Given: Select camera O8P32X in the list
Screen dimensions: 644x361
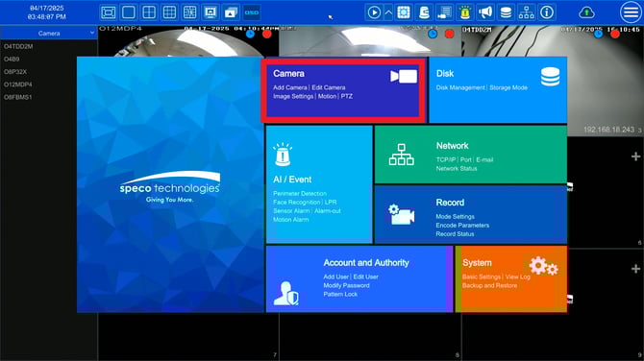Looking at the screenshot, I should coord(15,72).
